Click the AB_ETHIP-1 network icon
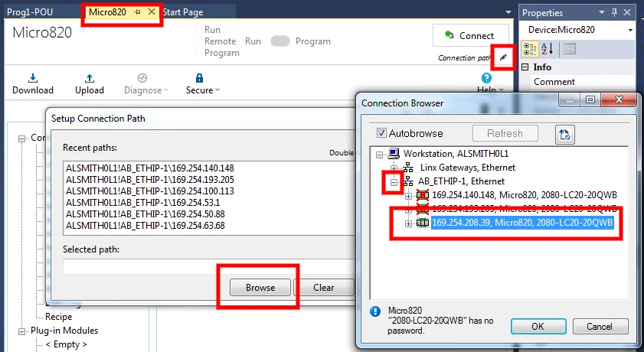 click(x=408, y=181)
